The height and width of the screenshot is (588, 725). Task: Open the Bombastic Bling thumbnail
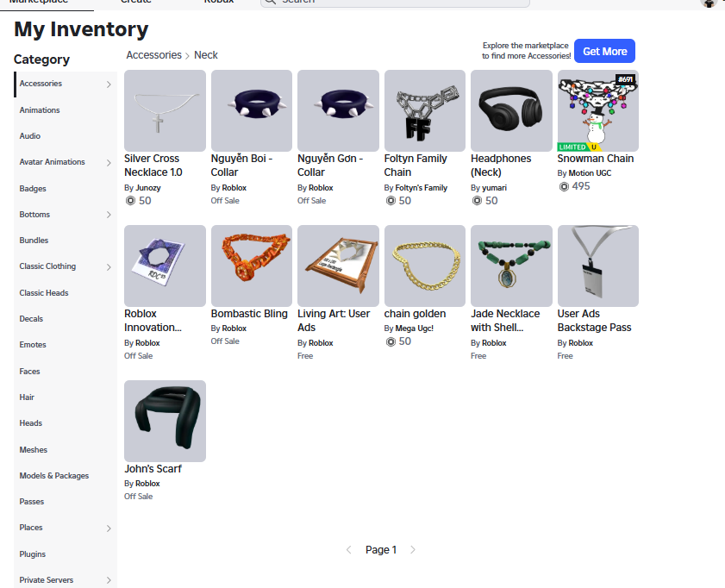252,266
